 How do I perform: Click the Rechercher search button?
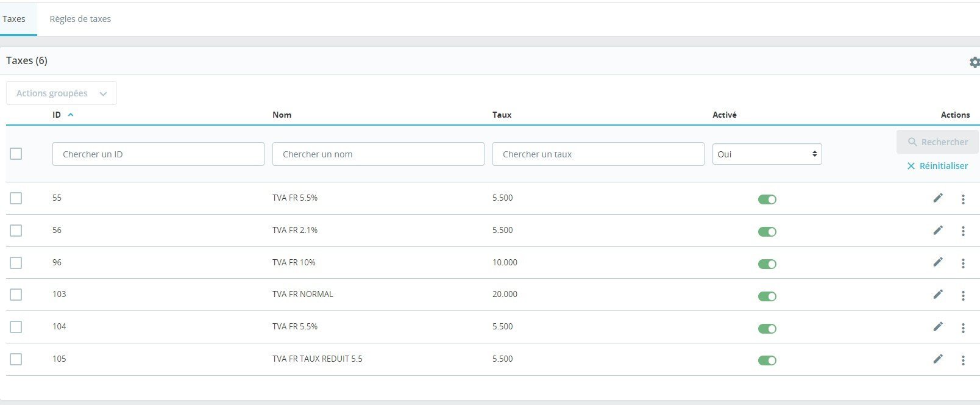(937, 142)
